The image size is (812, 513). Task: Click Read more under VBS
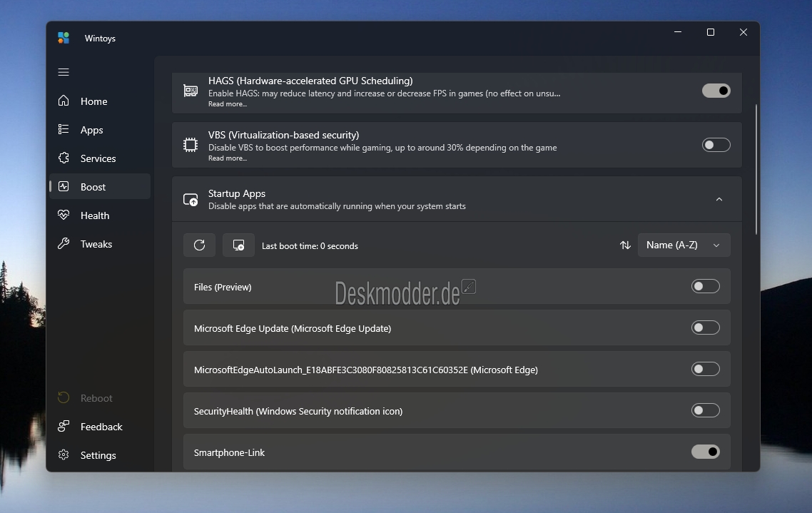point(228,158)
